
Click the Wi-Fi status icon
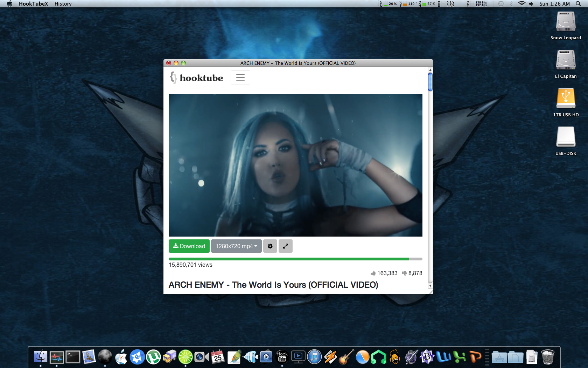521,4
